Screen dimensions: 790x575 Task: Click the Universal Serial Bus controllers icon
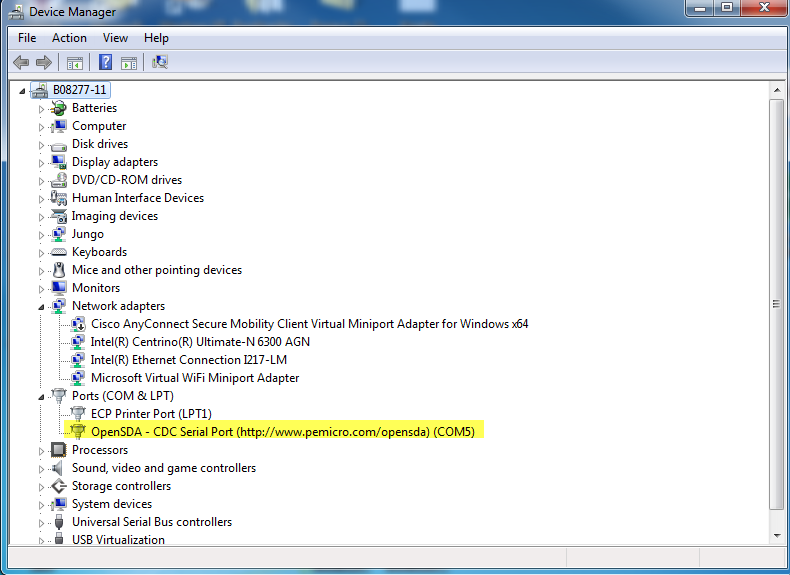coord(59,522)
